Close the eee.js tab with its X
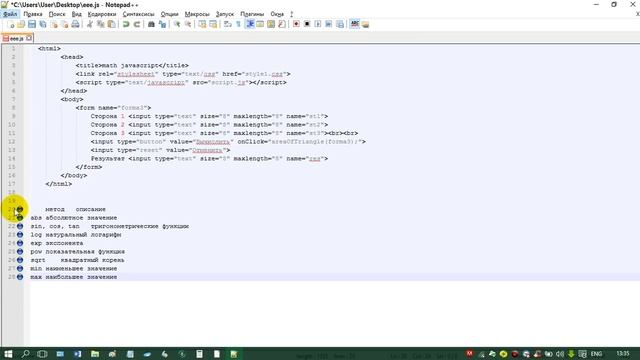640x360 pixels. (29, 38)
